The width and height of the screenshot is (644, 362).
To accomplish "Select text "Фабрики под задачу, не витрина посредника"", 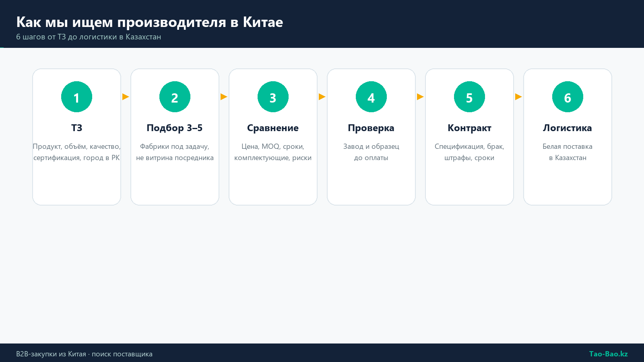I will click(x=175, y=152).
